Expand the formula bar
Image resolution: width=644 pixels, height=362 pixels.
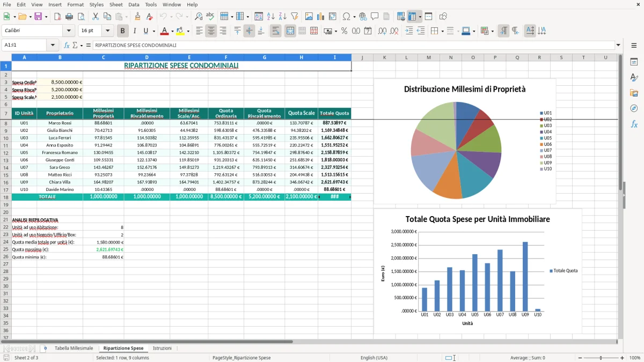pyautogui.click(x=618, y=45)
